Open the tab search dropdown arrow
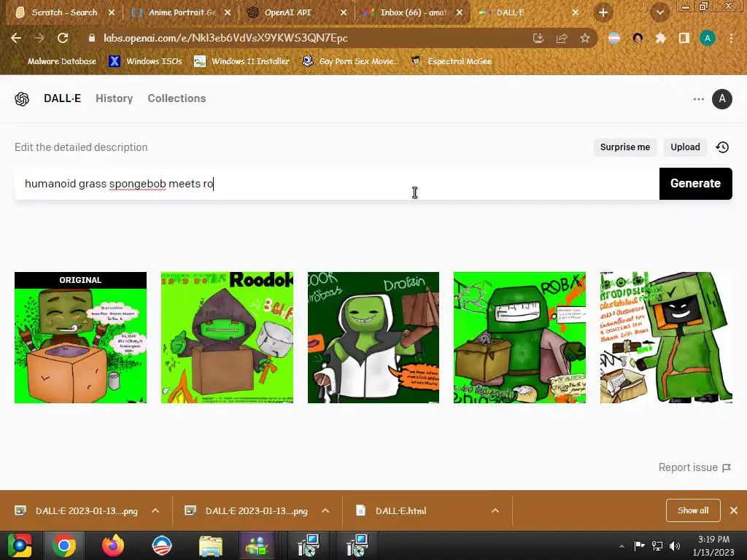 coord(659,12)
